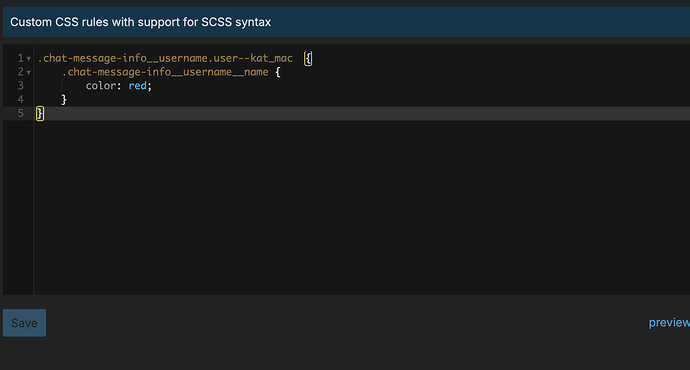Select line number 5 in gutter

click(x=20, y=114)
